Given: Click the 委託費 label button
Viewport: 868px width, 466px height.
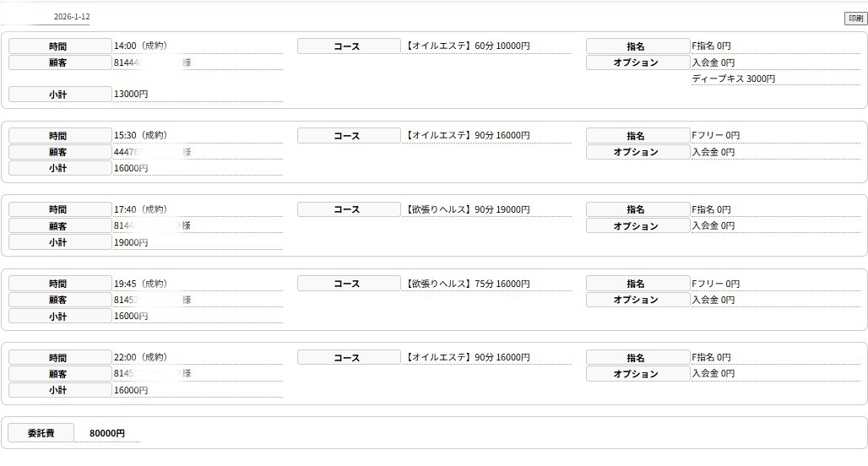Looking at the screenshot, I should 41,433.
